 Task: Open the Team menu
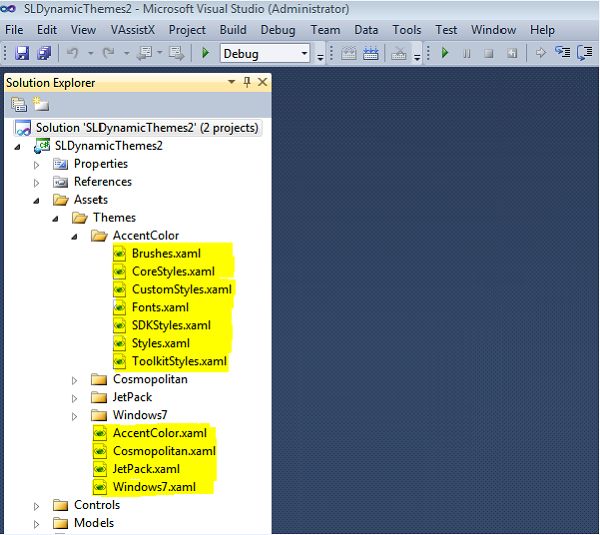pyautogui.click(x=325, y=30)
